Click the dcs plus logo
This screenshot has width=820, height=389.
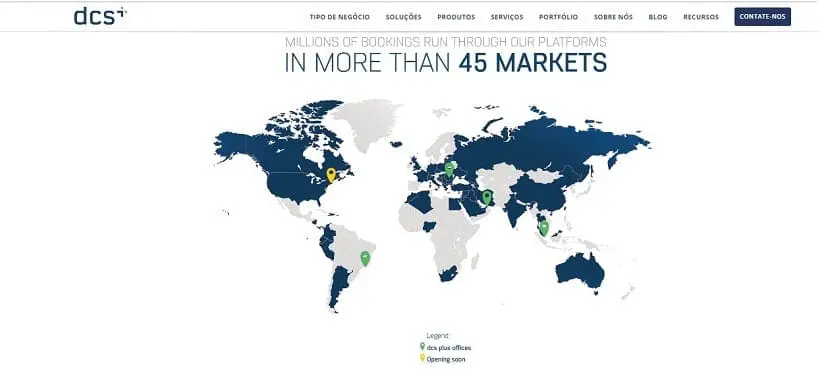(x=100, y=16)
